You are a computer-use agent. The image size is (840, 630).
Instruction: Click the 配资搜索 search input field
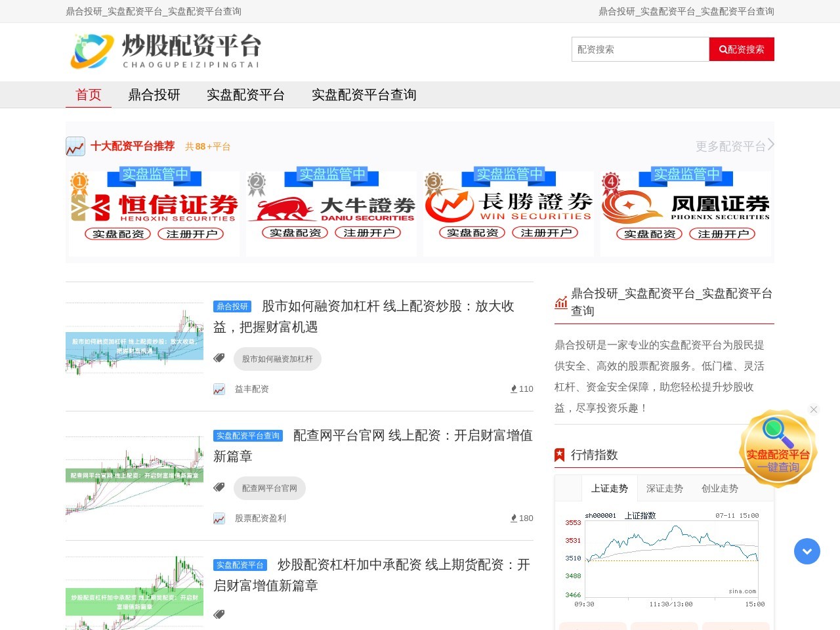[x=640, y=49]
